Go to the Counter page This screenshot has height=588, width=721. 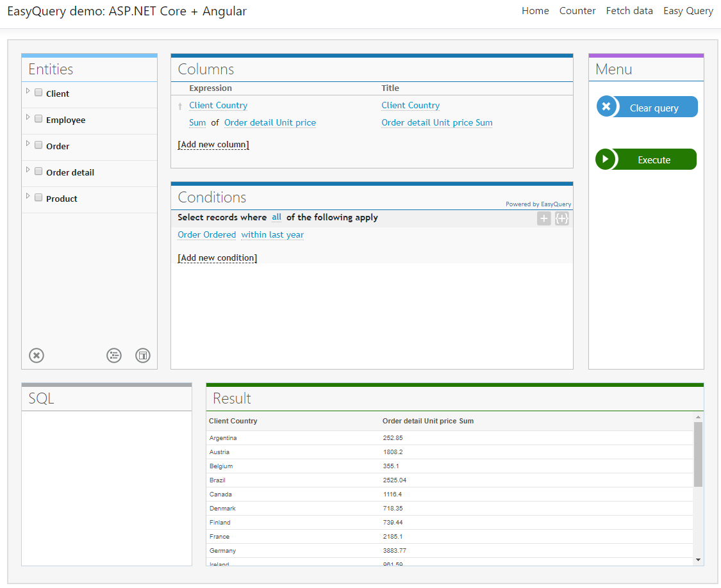(x=577, y=11)
